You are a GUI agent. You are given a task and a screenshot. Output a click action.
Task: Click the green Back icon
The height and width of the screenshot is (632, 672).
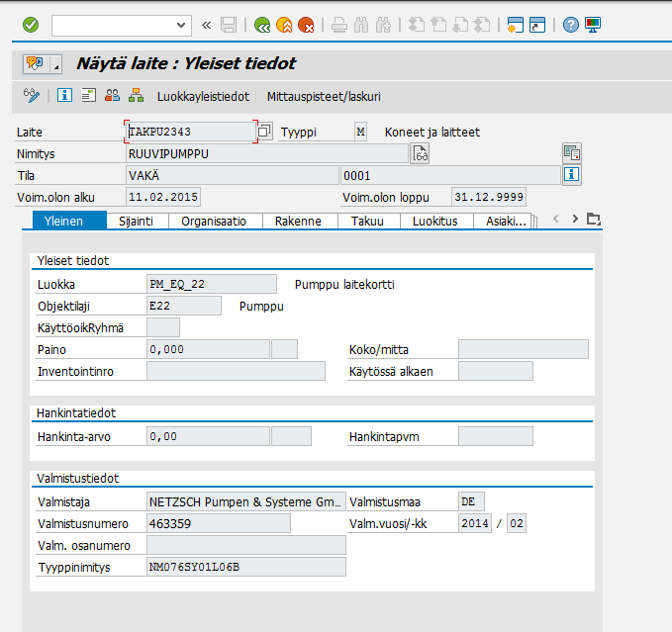click(x=262, y=26)
